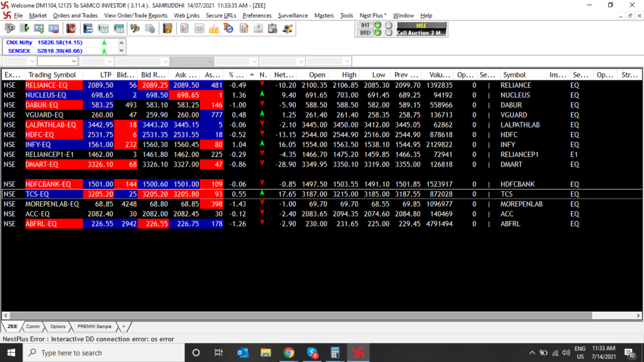Screen dimensions: 644x362
Task: Click the clipboard with gear icon
Action: click(x=272, y=28)
